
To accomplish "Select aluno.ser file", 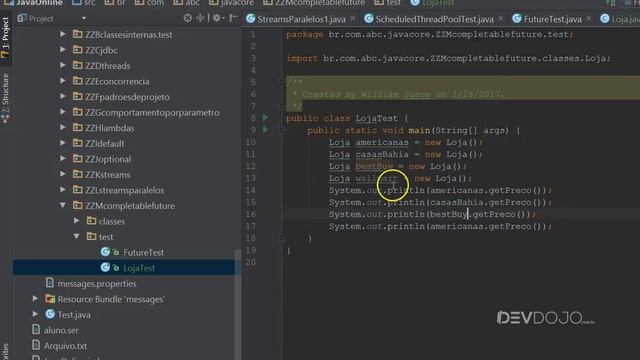I will click(x=61, y=330).
